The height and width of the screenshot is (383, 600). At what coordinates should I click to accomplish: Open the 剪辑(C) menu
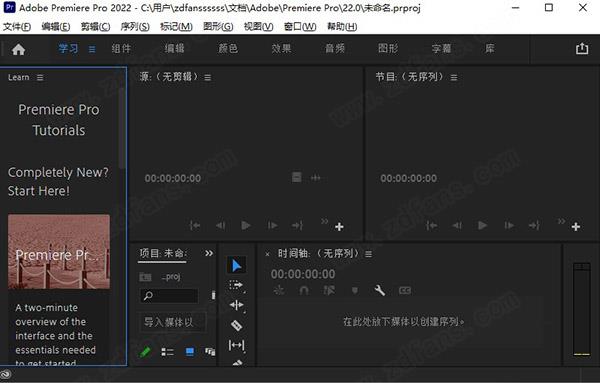[x=95, y=26]
